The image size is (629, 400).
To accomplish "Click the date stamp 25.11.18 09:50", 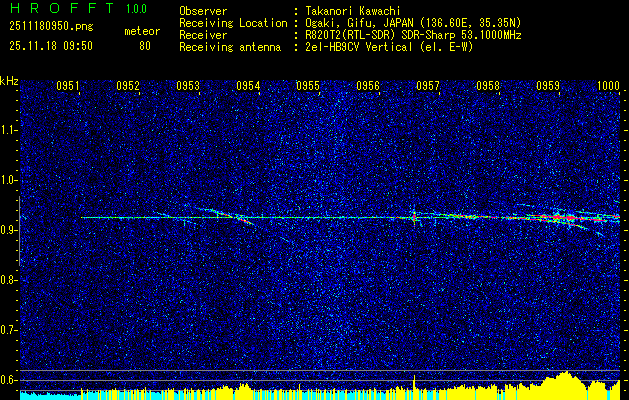I will click(x=51, y=46).
